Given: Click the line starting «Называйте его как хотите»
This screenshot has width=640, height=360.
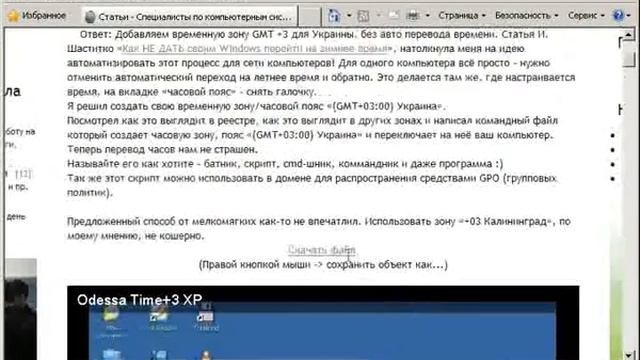Looking at the screenshot, I should 285,164.
